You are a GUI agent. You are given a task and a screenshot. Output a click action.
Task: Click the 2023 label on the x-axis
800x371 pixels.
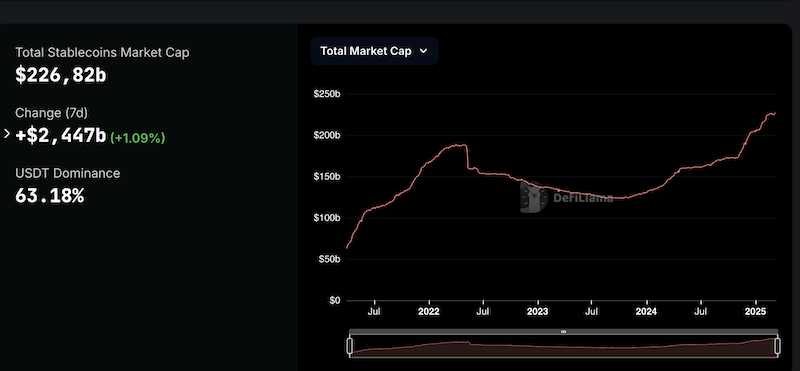coord(537,310)
